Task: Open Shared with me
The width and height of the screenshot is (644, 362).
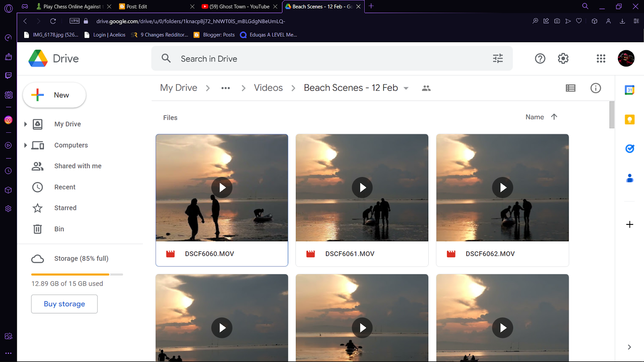Action: 78,166
